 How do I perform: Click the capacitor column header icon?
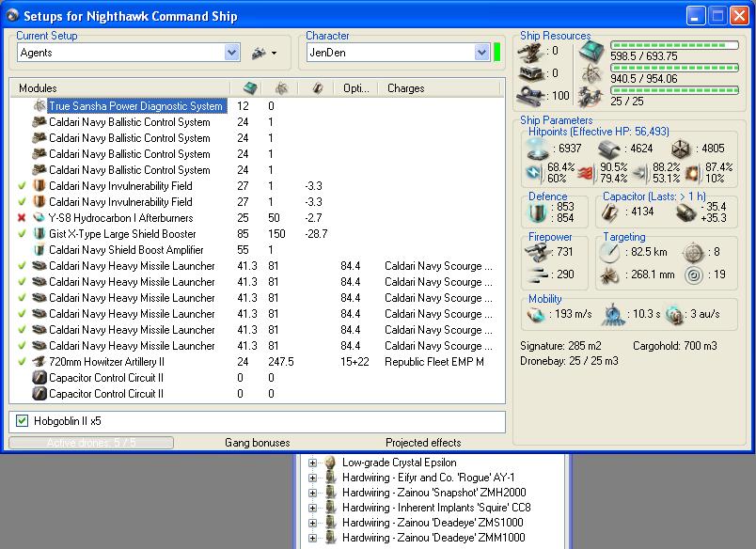click(317, 88)
